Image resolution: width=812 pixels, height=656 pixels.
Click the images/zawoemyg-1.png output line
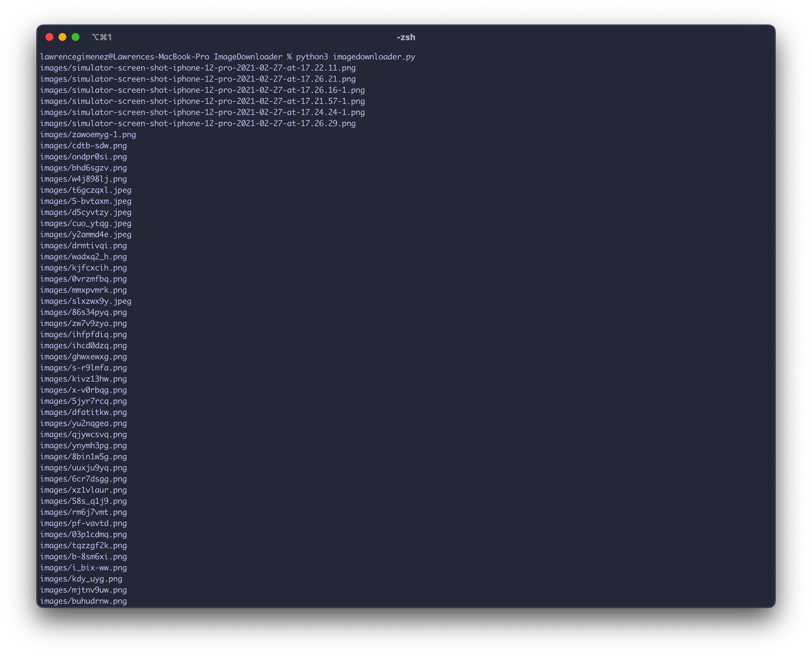pos(88,135)
